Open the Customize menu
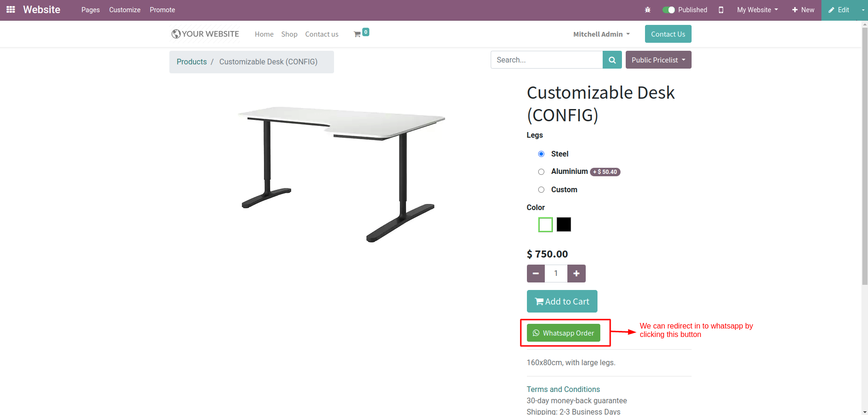The width and height of the screenshot is (868, 415). [125, 10]
